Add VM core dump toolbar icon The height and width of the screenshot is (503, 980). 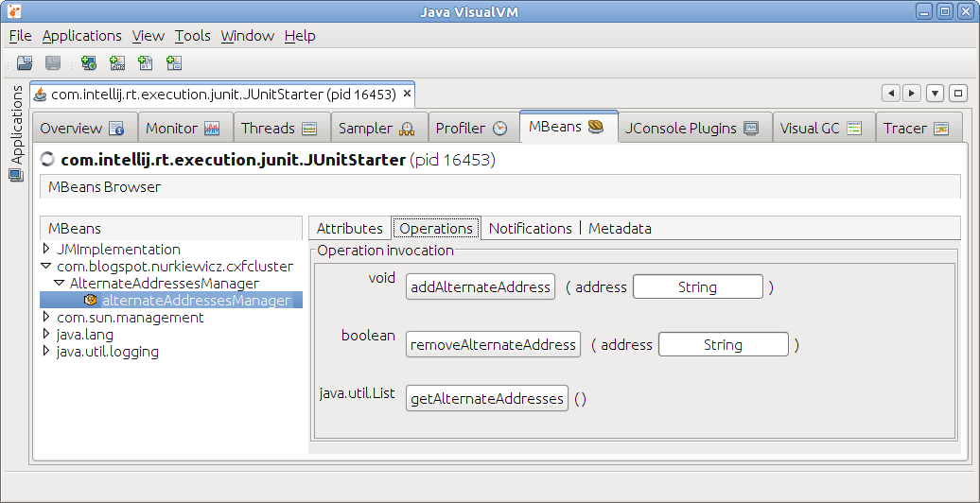coord(146,62)
